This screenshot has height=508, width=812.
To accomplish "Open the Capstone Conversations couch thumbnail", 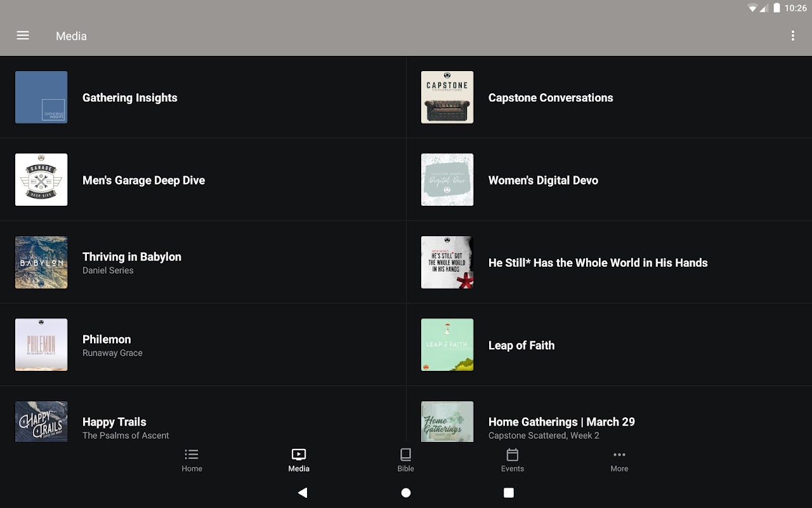I will click(447, 97).
